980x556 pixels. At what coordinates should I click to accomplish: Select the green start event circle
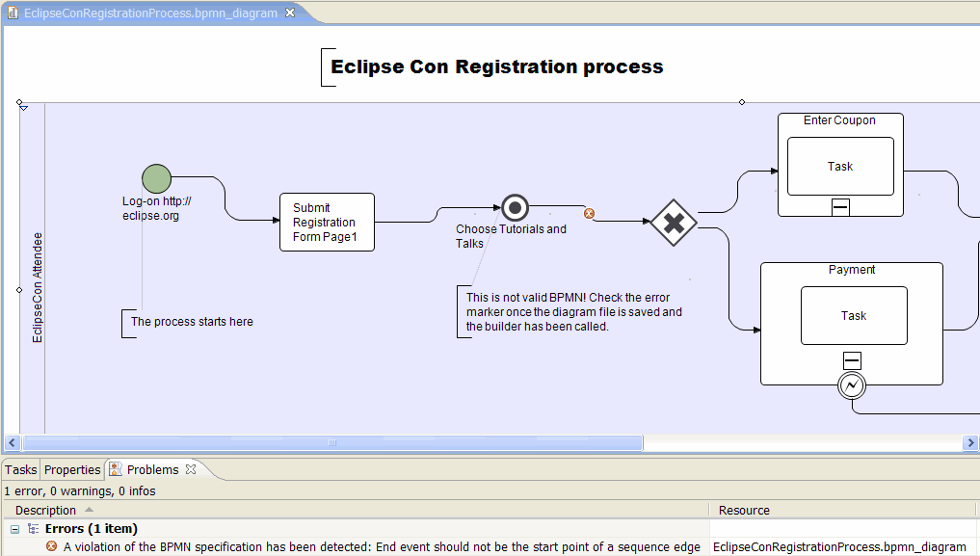point(156,178)
